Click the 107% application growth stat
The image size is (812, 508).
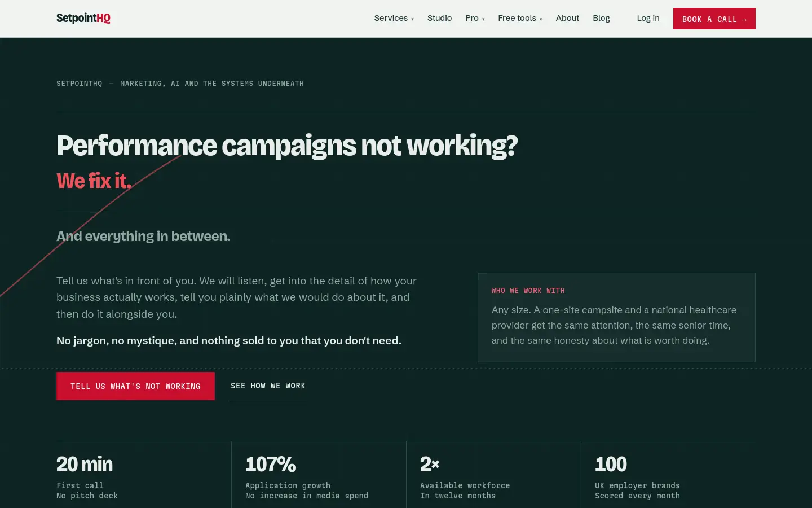click(307, 478)
